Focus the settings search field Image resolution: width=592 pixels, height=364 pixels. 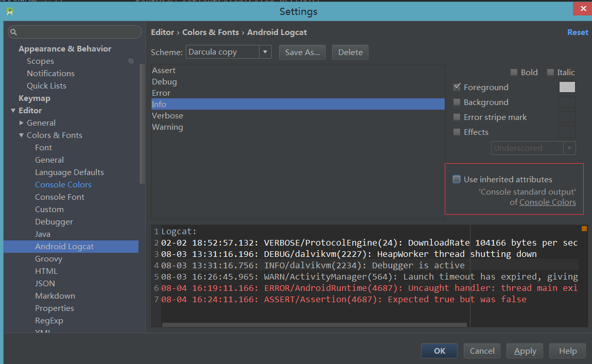pos(75,32)
